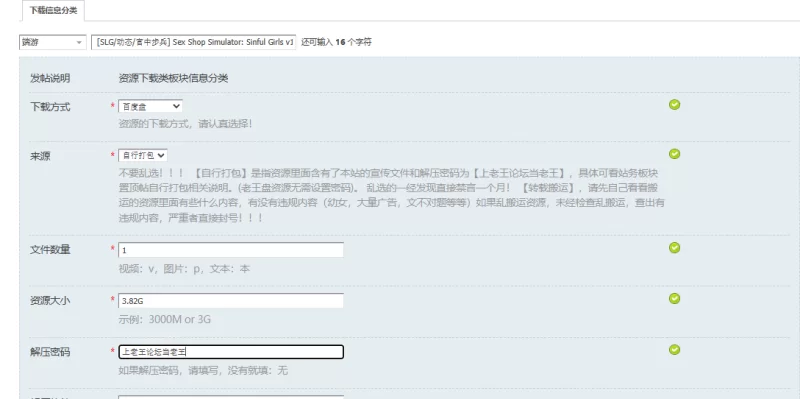Click the green check icon for 解压密码

(x=674, y=350)
